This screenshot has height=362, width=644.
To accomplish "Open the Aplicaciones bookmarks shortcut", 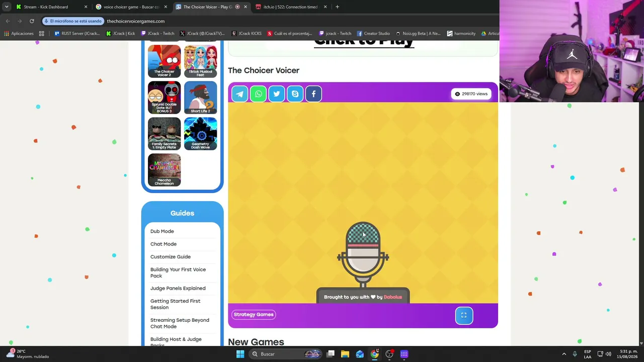I will click(x=19, y=34).
